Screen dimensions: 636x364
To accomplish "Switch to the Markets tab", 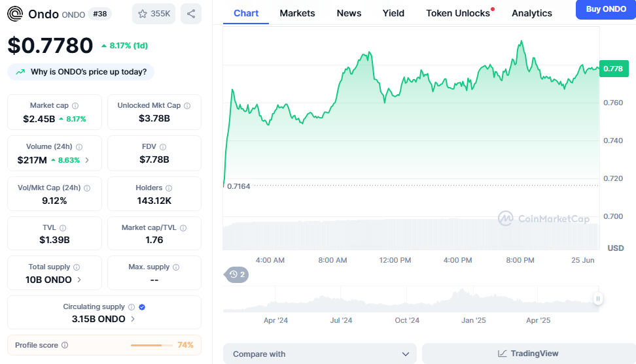I will 297,13.
